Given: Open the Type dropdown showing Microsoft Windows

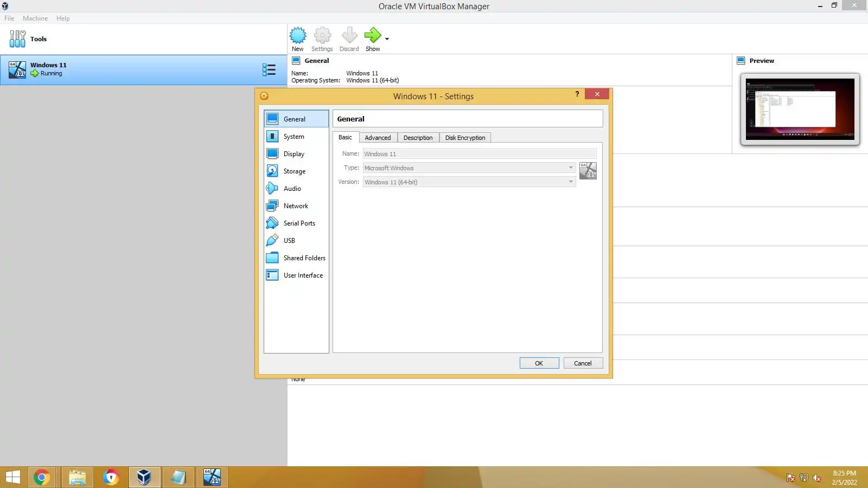Looking at the screenshot, I should pos(469,168).
